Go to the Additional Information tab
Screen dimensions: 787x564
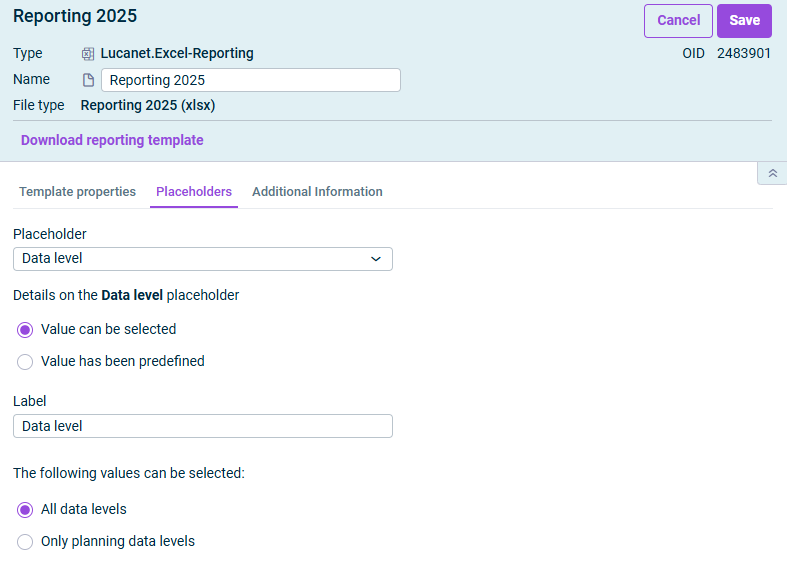[317, 192]
